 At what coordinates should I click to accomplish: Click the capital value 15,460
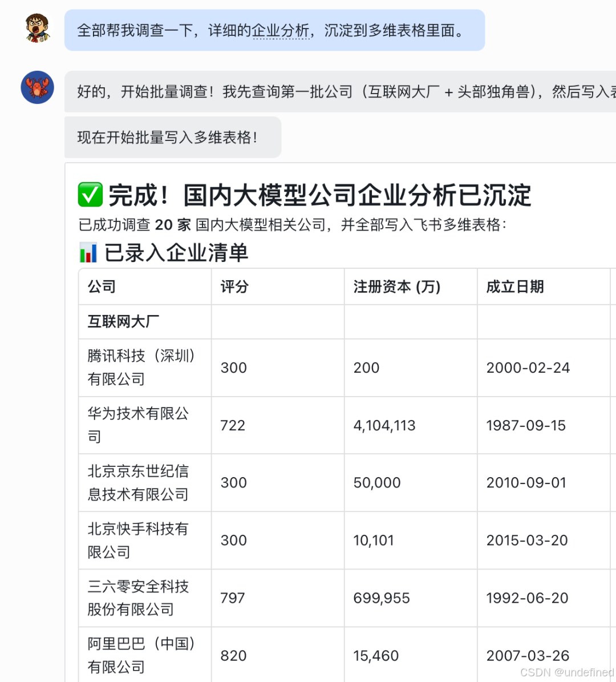click(376, 656)
